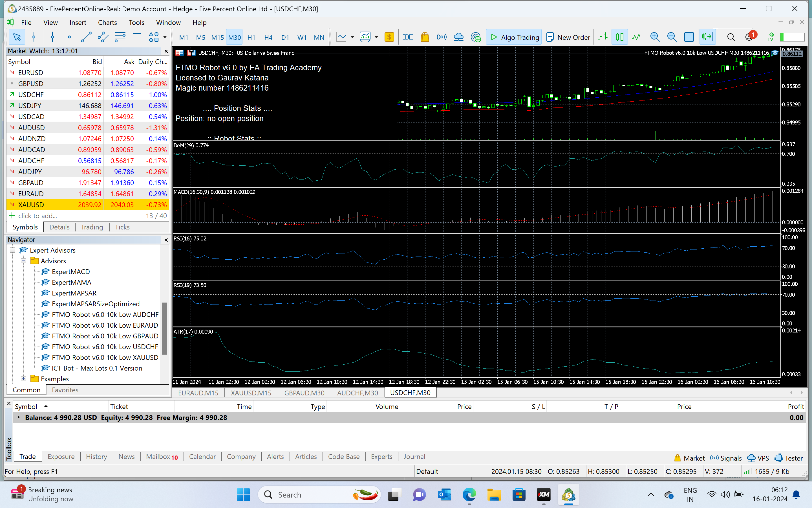
Task: Collapse the Expert Advisors tree node
Action: coord(12,250)
